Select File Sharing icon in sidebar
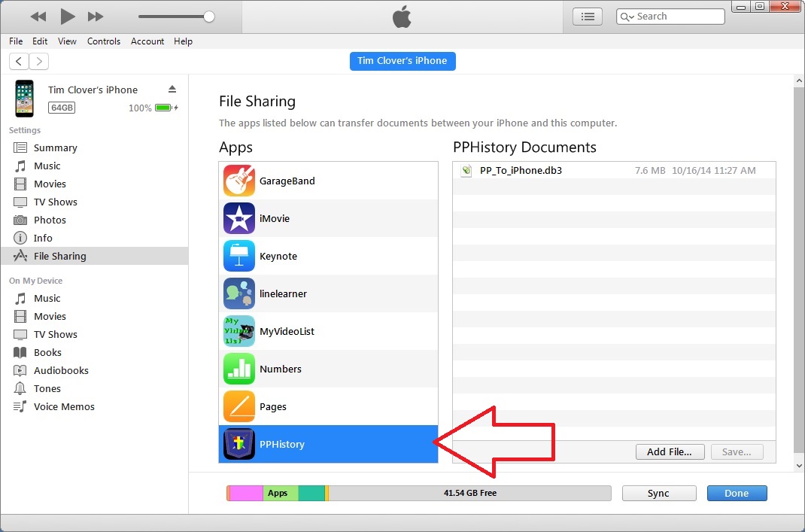 point(20,256)
